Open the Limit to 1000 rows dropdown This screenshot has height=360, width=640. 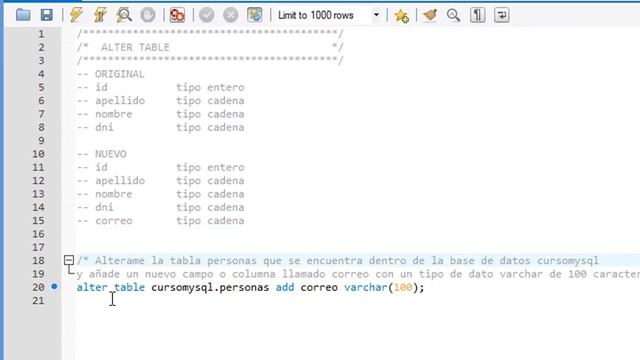coord(376,15)
